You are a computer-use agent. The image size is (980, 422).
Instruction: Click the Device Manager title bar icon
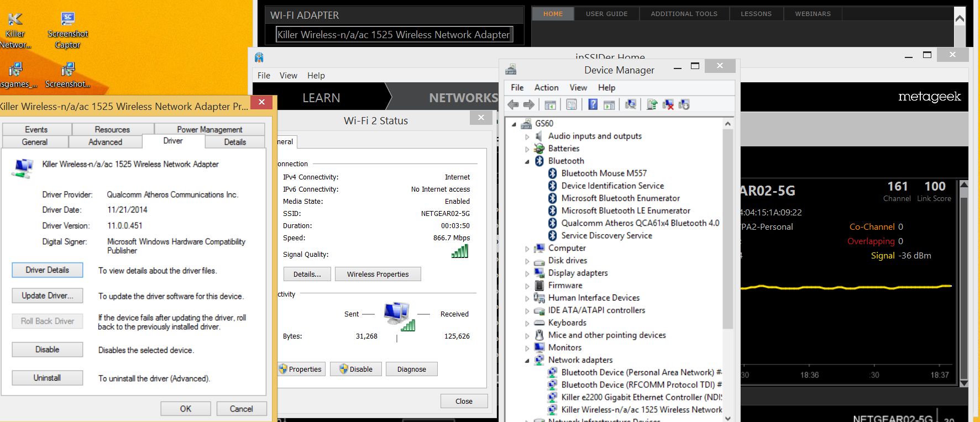511,70
